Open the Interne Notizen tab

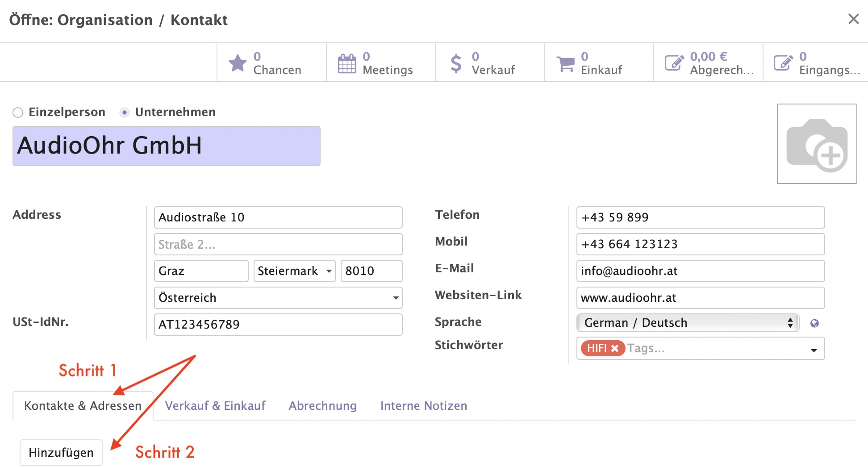(x=424, y=405)
